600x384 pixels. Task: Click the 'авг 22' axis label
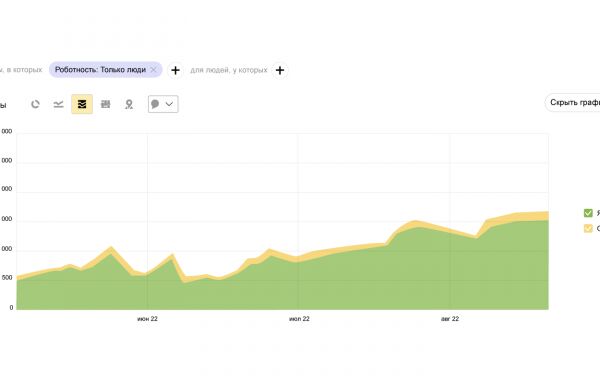click(x=450, y=319)
